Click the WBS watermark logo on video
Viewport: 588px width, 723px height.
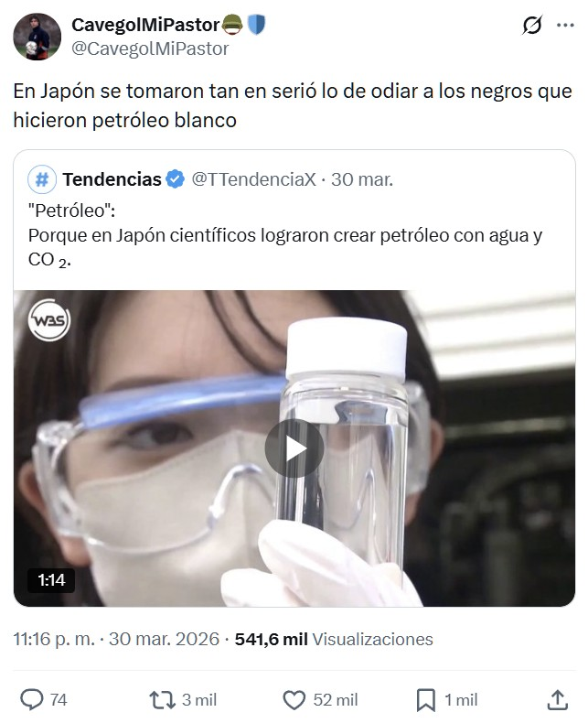click(x=49, y=320)
